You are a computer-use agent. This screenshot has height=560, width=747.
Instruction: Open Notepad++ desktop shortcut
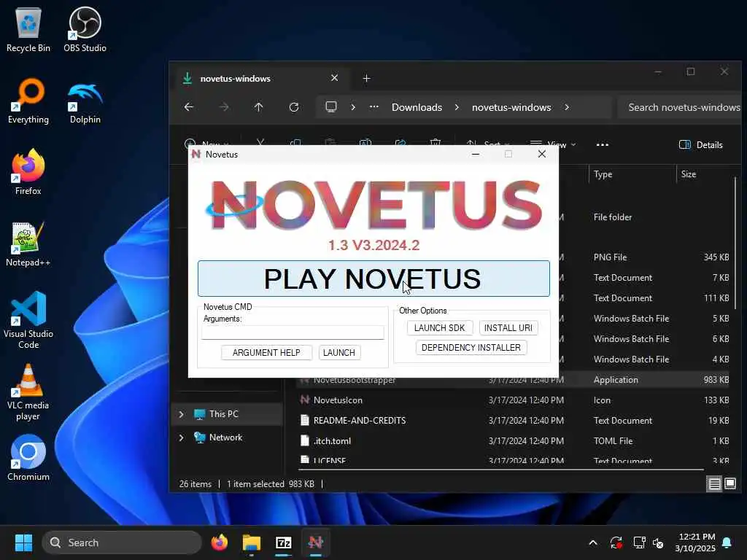pos(28,244)
